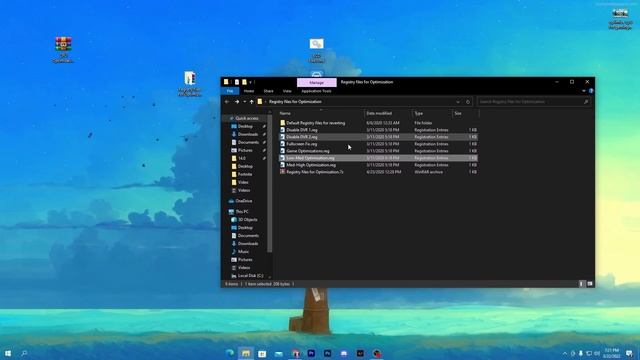This screenshot has width=640, height=360.
Task: Navigate up one folder level
Action: click(x=251, y=102)
